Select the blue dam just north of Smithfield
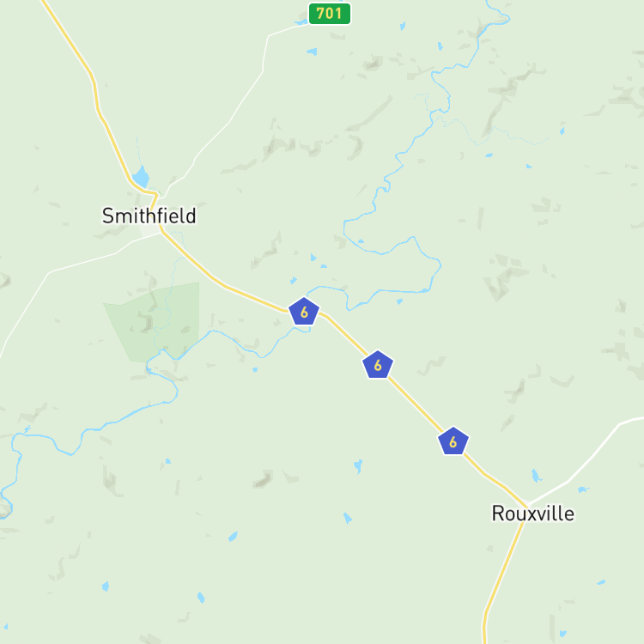 (141, 177)
